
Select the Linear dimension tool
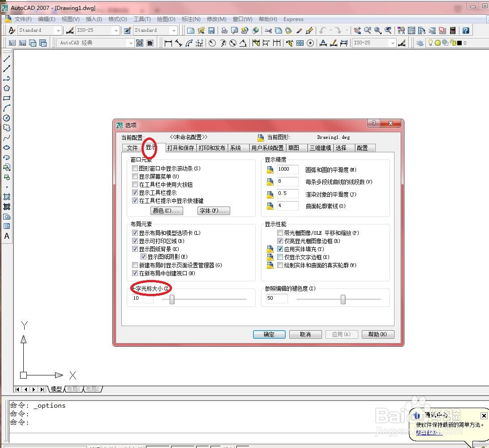tap(168, 43)
